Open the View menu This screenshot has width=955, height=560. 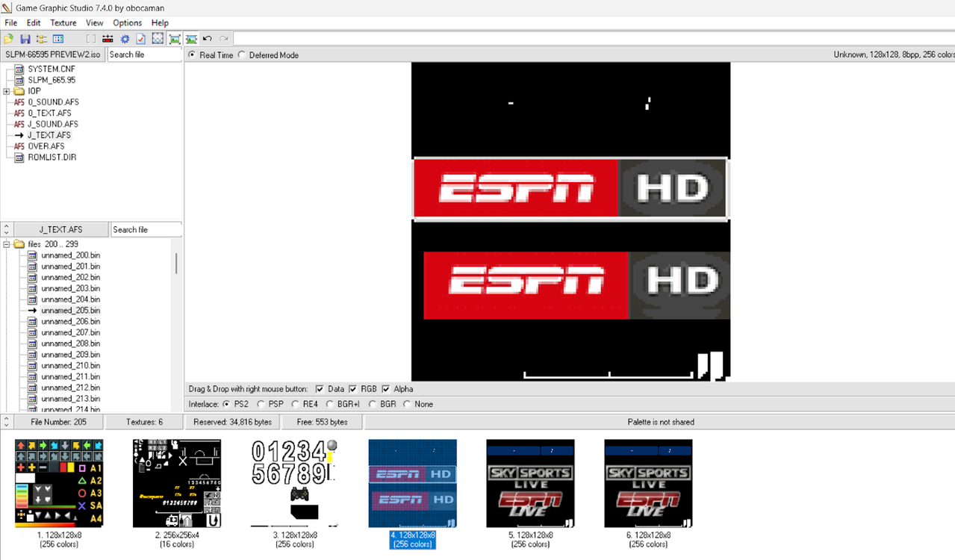95,23
